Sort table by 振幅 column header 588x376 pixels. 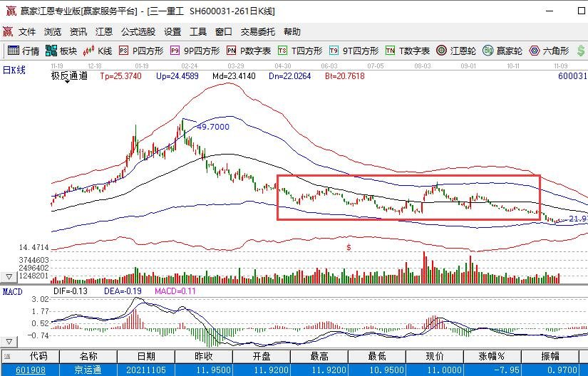pos(550,356)
